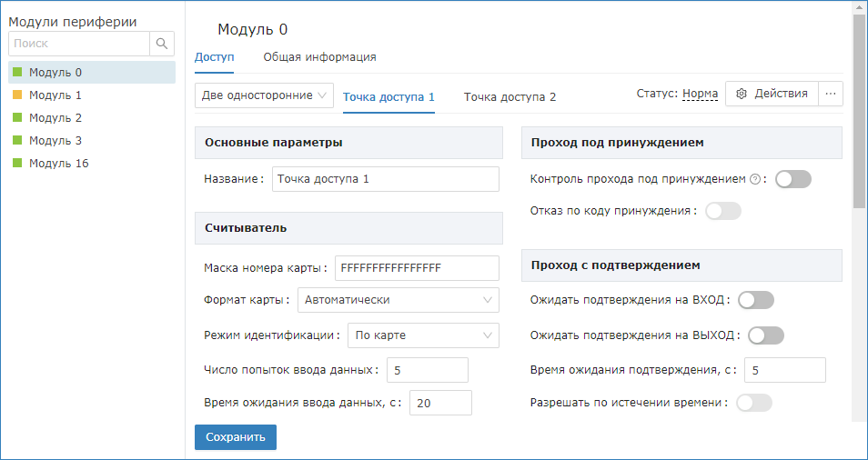The image size is (868, 460).
Task: Select Модуль 2 in the list
Action: pos(92,117)
